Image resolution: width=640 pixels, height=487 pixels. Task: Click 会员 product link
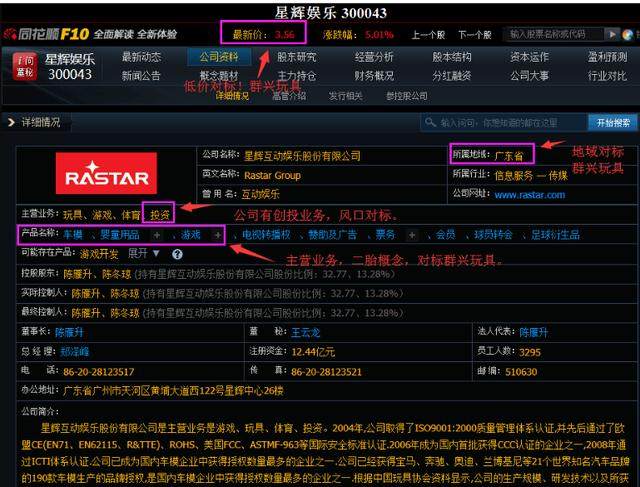(445, 235)
